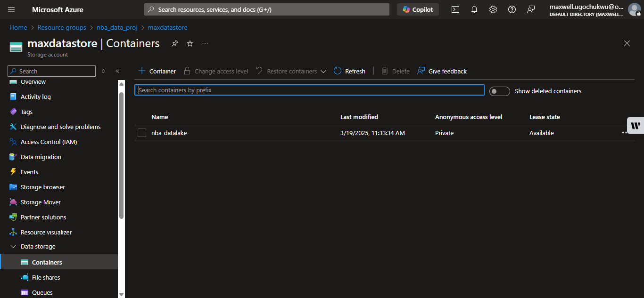Image resolution: width=644 pixels, height=298 pixels.
Task: Click the sidebar scrollbar thumb
Action: coord(121,155)
